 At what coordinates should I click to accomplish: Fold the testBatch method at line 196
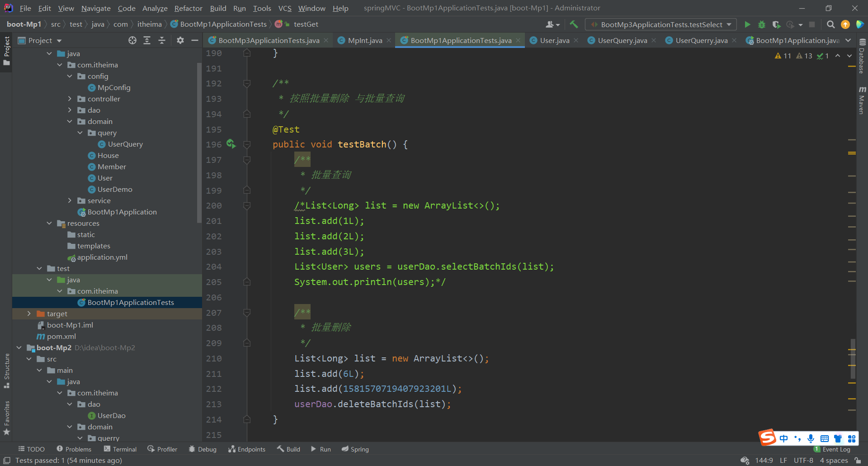[x=247, y=145]
